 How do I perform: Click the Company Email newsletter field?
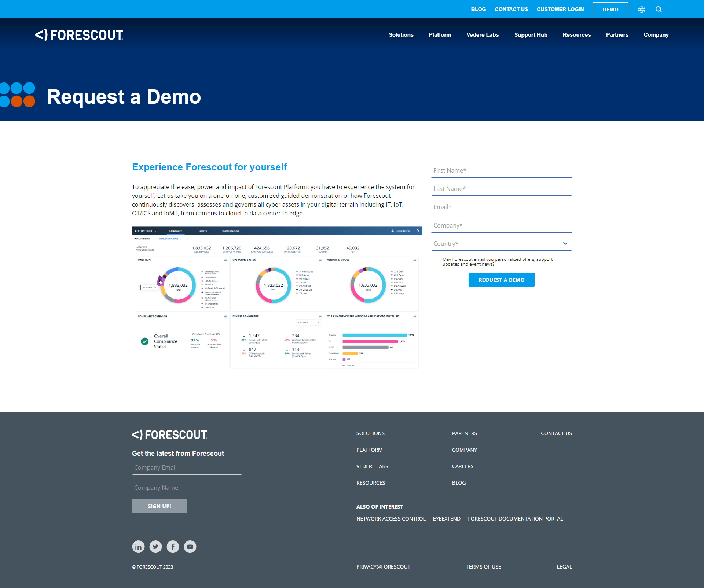187,467
